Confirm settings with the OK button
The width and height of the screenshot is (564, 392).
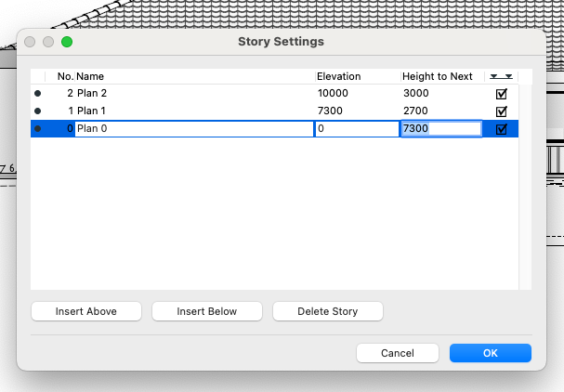490,353
